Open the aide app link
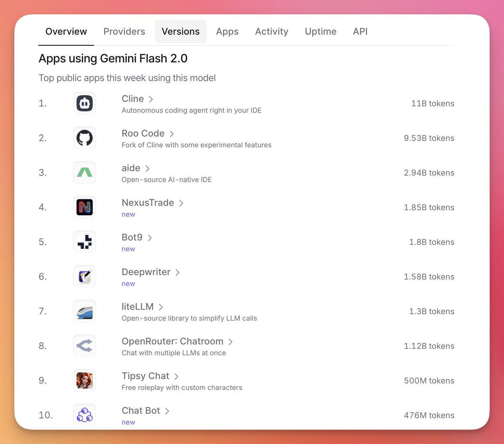Screen dimensions: 504x444 (x=131, y=168)
